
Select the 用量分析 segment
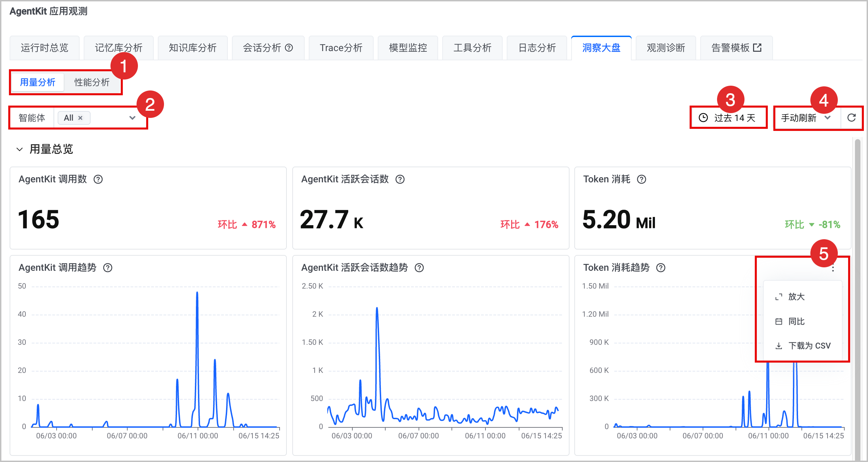(38, 82)
